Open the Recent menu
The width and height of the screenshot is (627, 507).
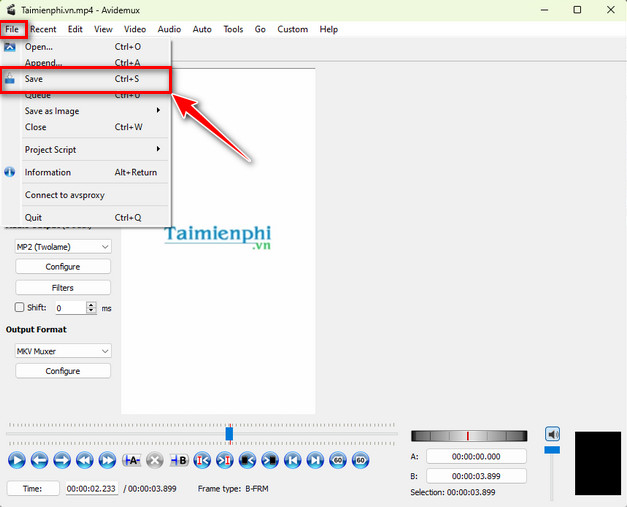pos(43,29)
